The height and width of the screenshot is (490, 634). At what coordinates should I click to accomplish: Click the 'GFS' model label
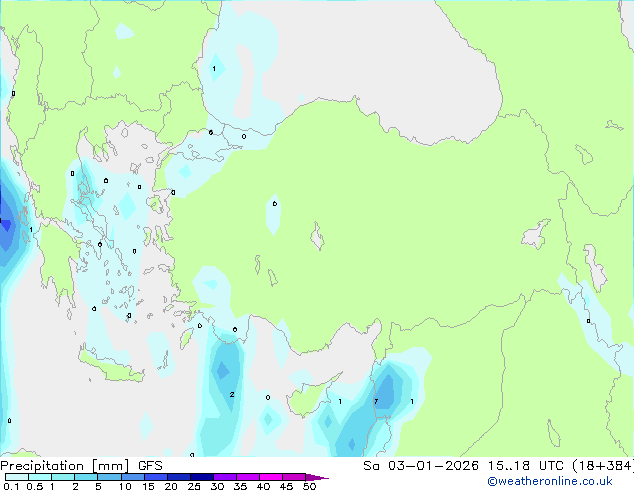tap(150, 466)
